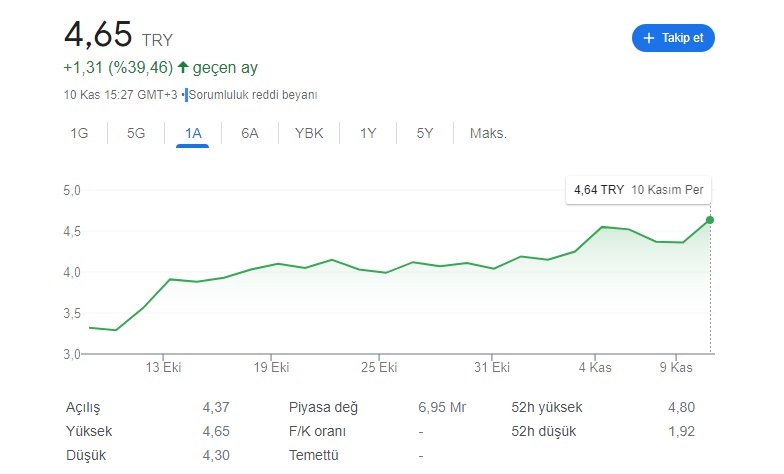Click the 4,64 TRY chart tooltip

coord(638,190)
